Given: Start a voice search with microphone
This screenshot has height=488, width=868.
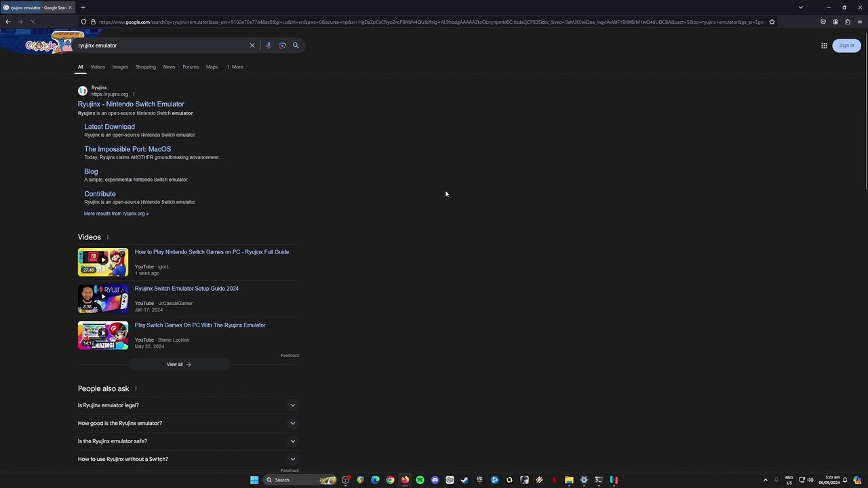Looking at the screenshot, I should pyautogui.click(x=269, y=45).
